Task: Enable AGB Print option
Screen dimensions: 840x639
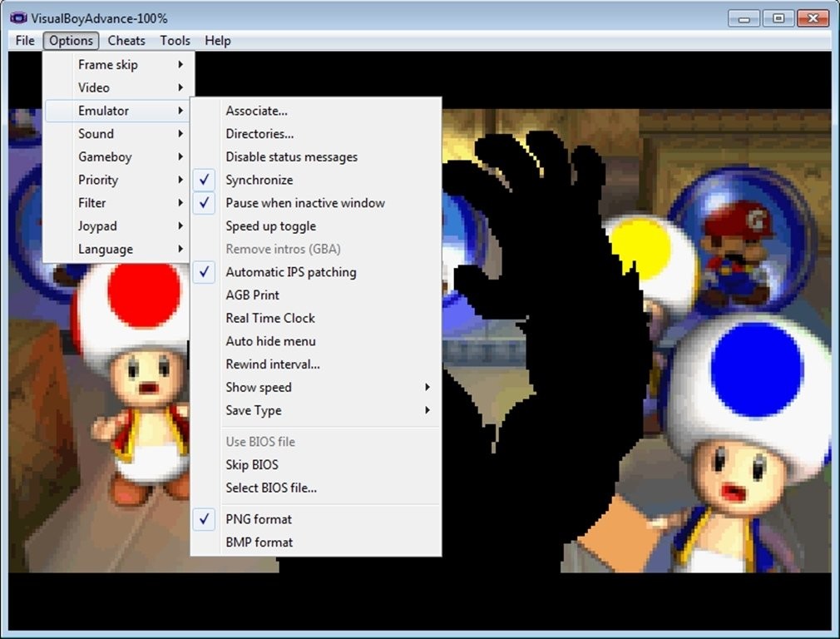Action: [316, 295]
